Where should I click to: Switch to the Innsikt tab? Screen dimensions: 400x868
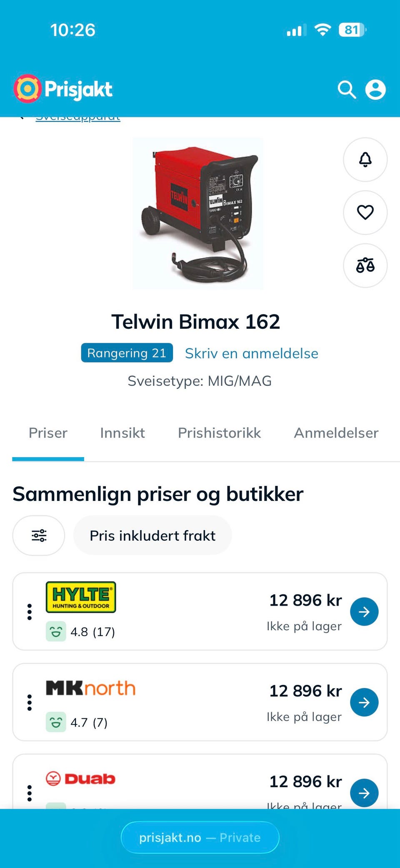coord(122,433)
